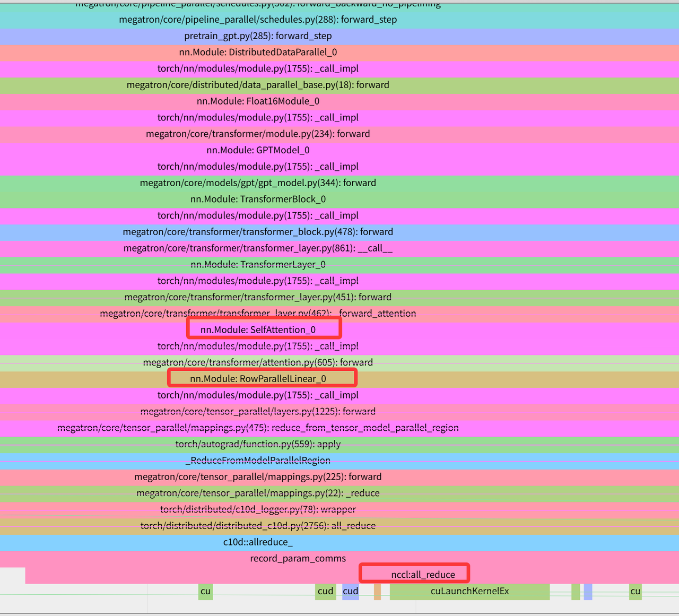679x616 pixels.
Task: Click the nn.Module: TransformerLayer_0 bar
Action: (x=258, y=264)
